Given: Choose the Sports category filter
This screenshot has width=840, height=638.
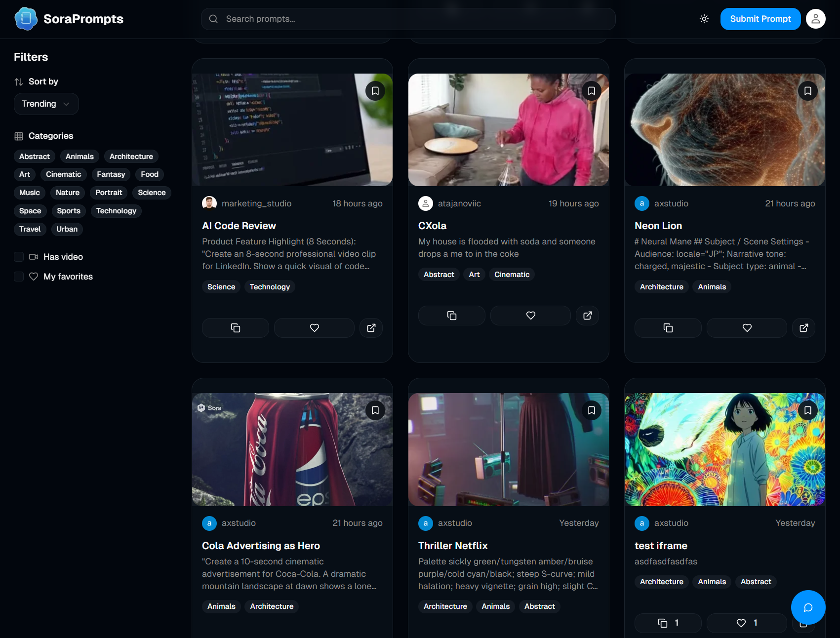Looking at the screenshot, I should point(69,211).
